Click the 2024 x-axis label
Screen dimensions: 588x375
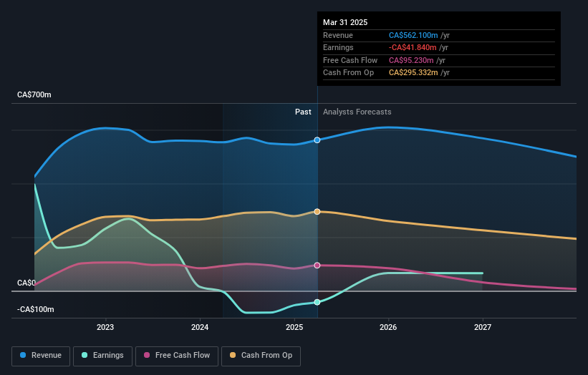coord(200,327)
